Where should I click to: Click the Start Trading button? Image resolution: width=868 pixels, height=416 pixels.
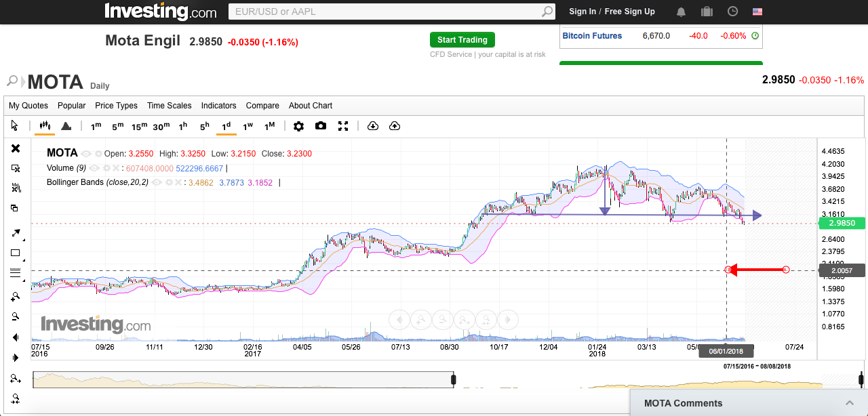pyautogui.click(x=462, y=40)
